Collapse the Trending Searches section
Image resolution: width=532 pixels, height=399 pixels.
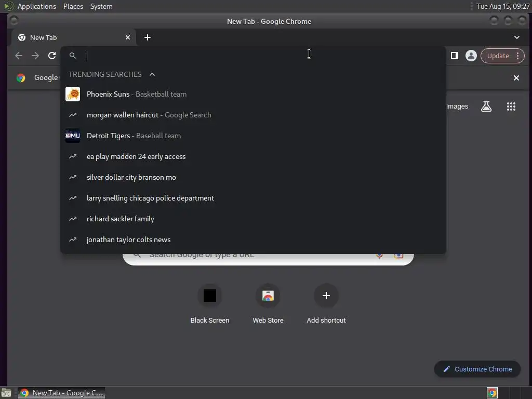pyautogui.click(x=152, y=74)
